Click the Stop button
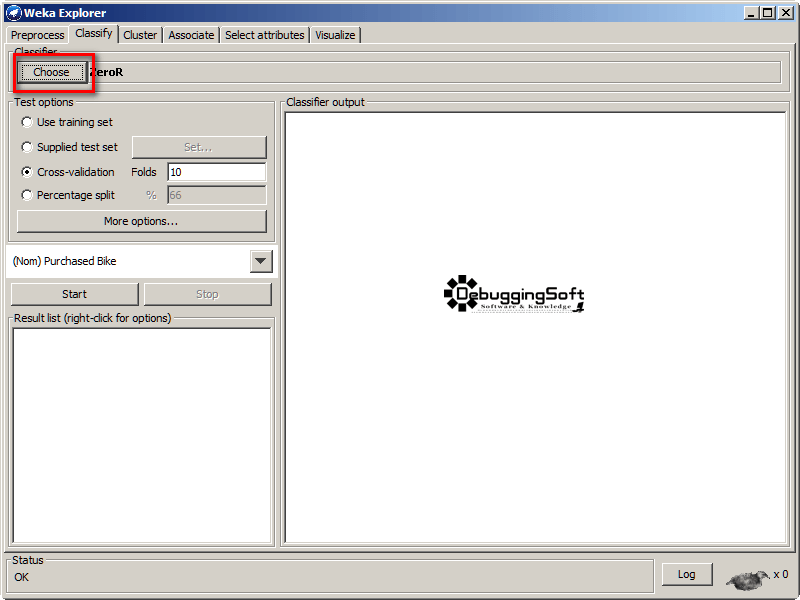Screen dimensions: 800x600 pos(208,294)
